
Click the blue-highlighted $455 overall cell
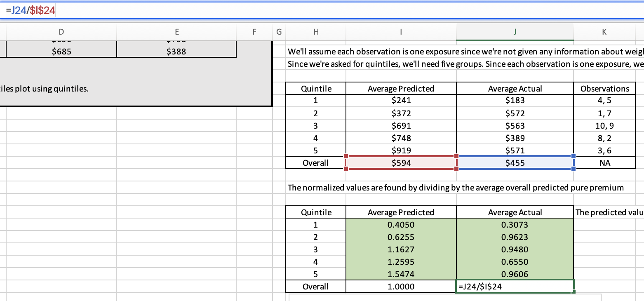point(515,163)
